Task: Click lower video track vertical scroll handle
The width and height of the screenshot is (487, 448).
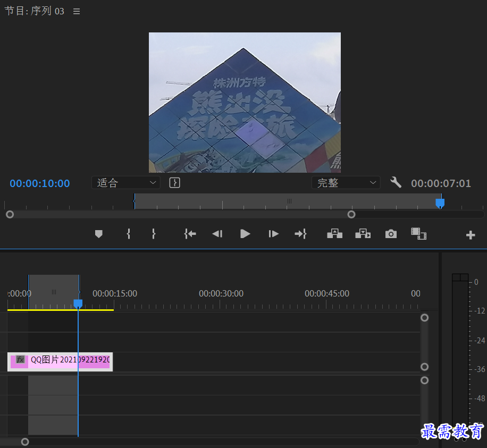Action: tap(425, 367)
